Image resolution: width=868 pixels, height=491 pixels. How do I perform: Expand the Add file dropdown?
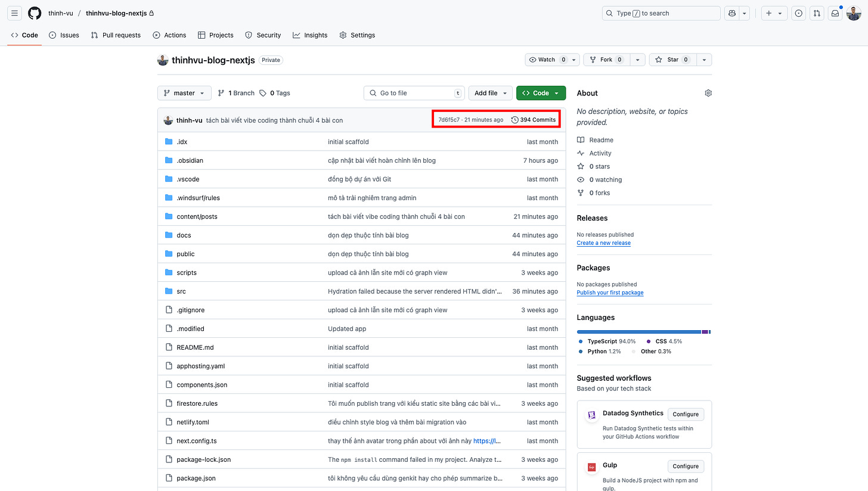pos(490,93)
